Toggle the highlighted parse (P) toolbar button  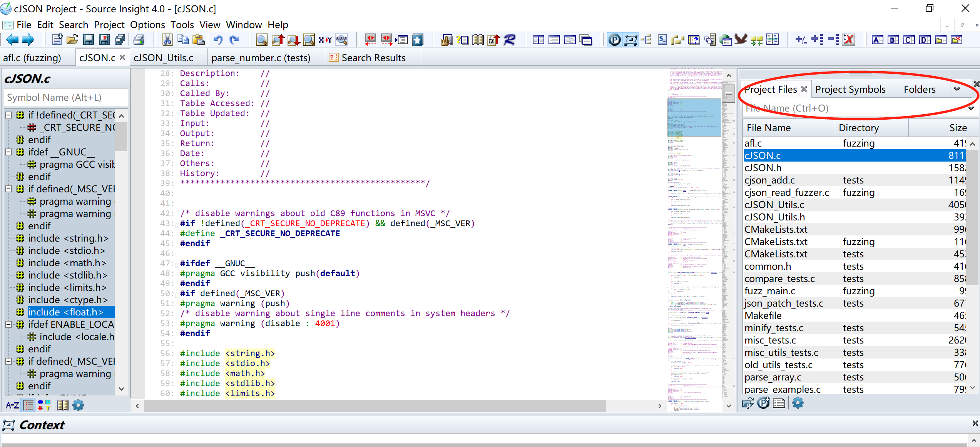615,40
